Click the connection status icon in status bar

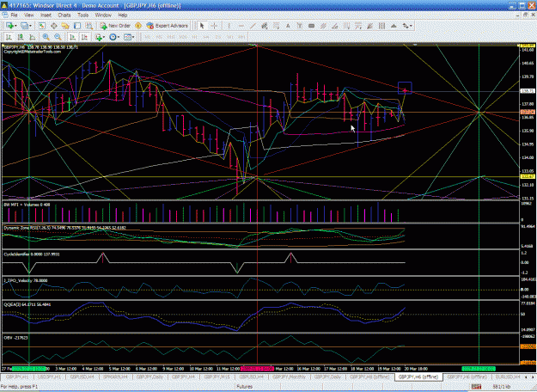coord(476,387)
